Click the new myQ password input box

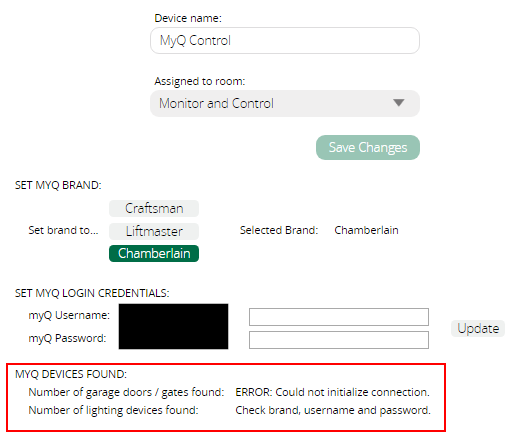point(339,340)
